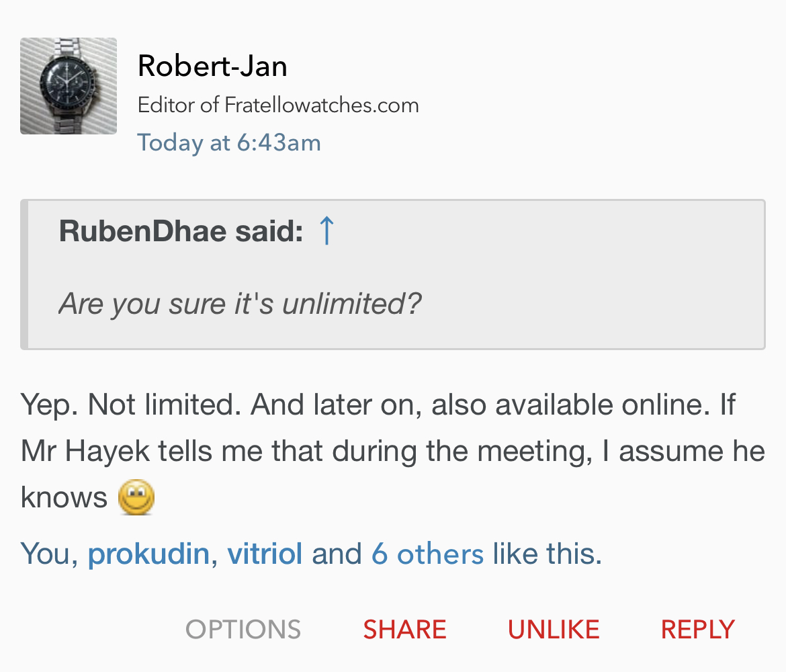Viewport: 786px width, 672px height.
Task: Open prokudin's profile from the likes list
Action: [x=148, y=554]
